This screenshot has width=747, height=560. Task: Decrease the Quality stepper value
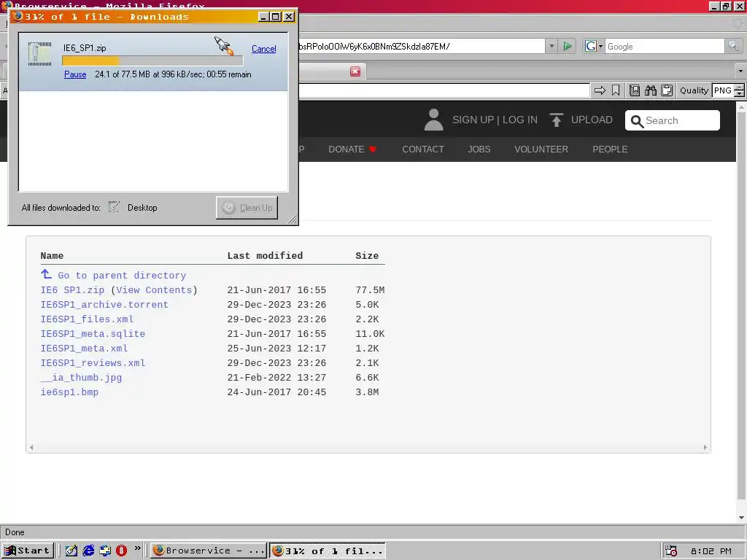click(x=740, y=94)
